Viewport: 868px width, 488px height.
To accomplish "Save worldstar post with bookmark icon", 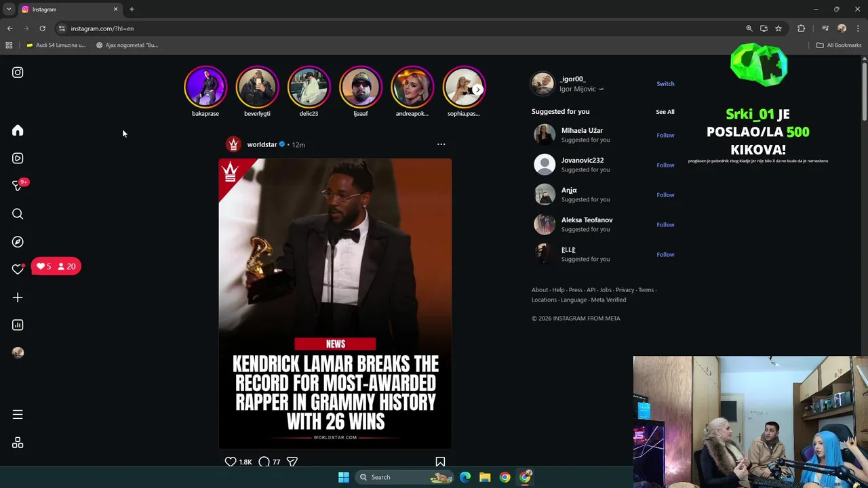I will [x=440, y=462].
